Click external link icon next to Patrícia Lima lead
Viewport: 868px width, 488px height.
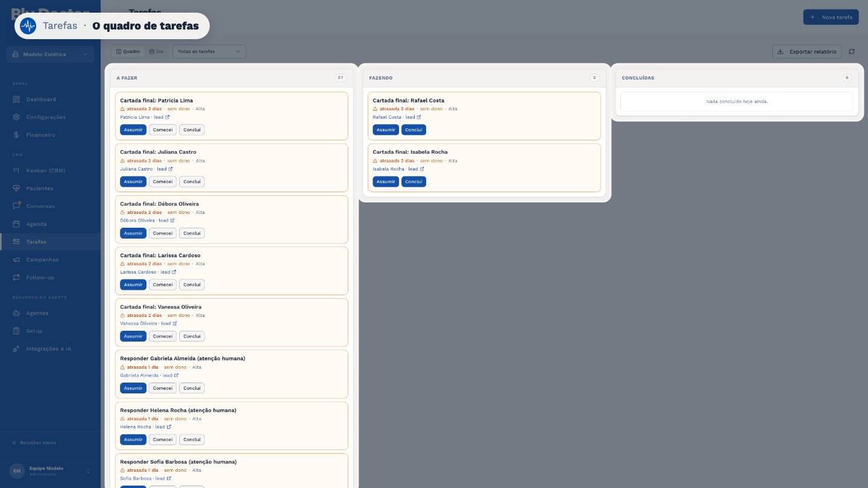(x=167, y=117)
